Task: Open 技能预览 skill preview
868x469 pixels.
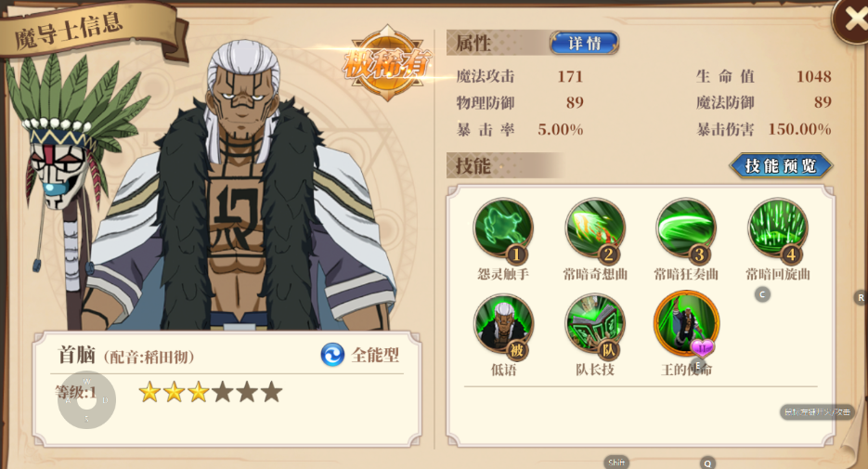Action: [x=781, y=165]
